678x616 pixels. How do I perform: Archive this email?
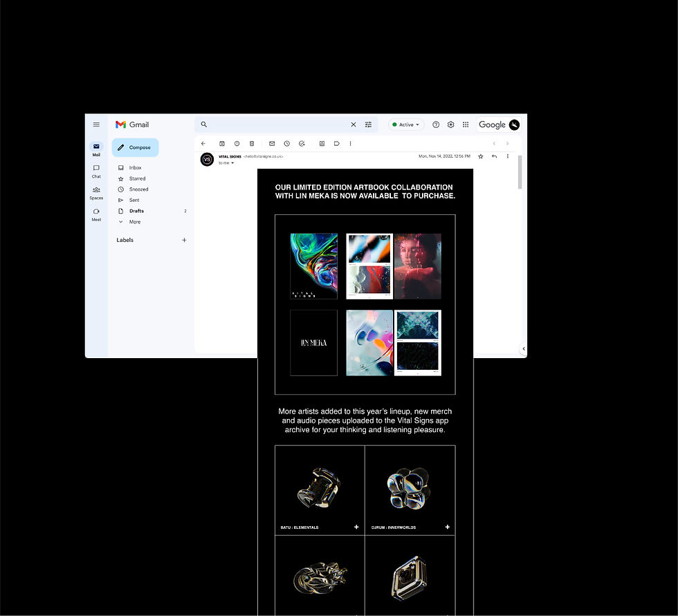(222, 143)
